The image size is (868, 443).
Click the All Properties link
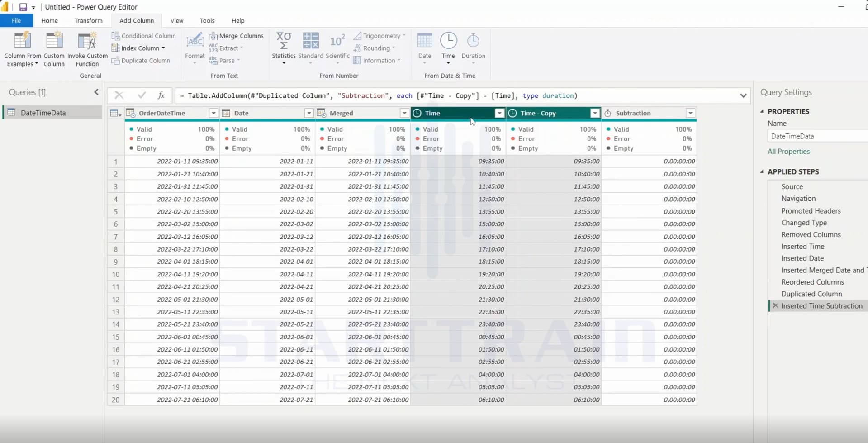pyautogui.click(x=788, y=152)
